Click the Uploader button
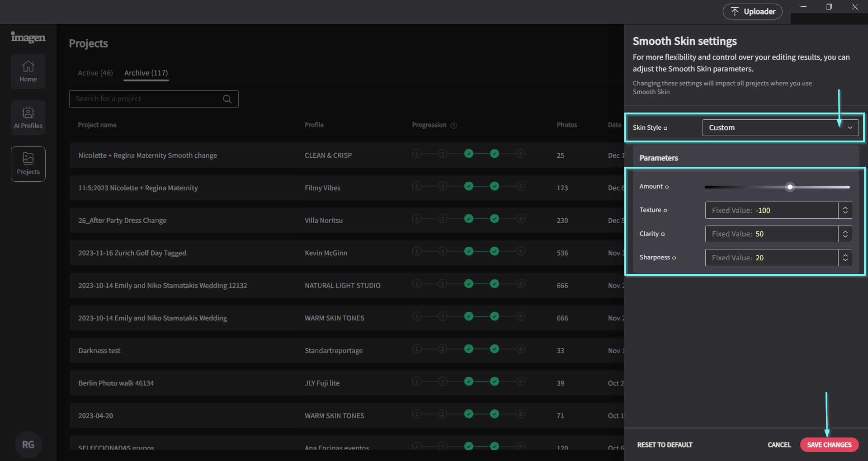This screenshot has height=461, width=868. click(x=753, y=12)
